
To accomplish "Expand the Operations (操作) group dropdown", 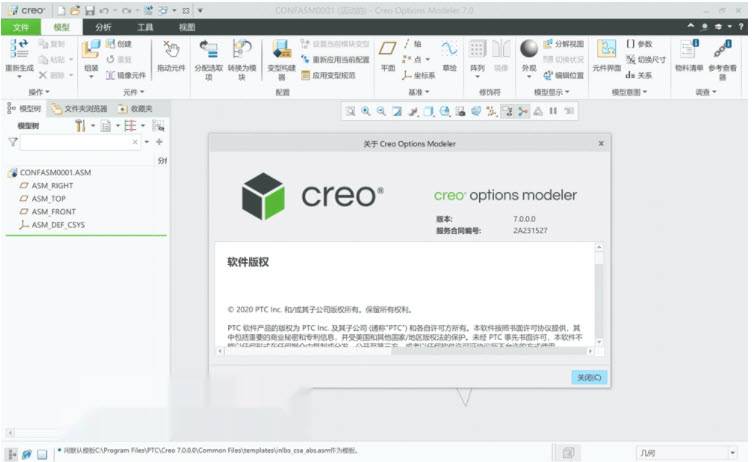I will [39, 92].
